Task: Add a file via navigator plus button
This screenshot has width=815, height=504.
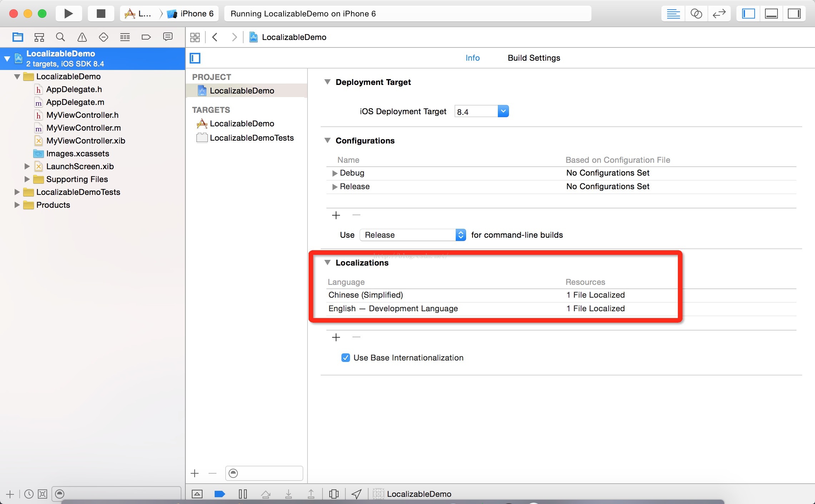Action: [10, 494]
